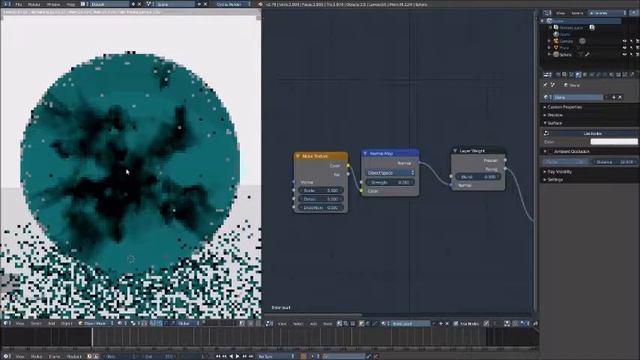Click the Facing output socket on Layer Weight
The height and width of the screenshot is (360, 640).
pos(506,169)
